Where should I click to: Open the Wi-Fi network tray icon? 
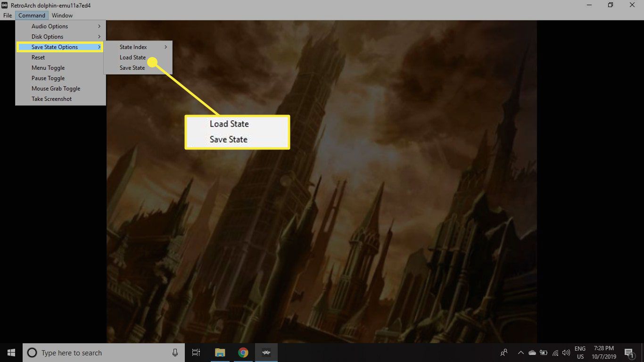tap(555, 353)
